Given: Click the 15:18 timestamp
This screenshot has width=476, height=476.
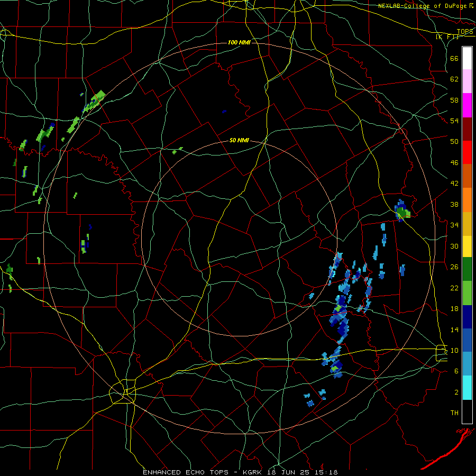Looking at the screenshot, I should (x=326, y=472).
